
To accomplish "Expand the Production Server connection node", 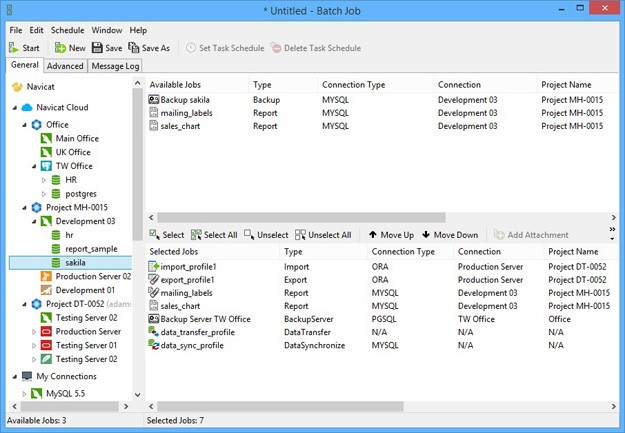I will tap(34, 332).
